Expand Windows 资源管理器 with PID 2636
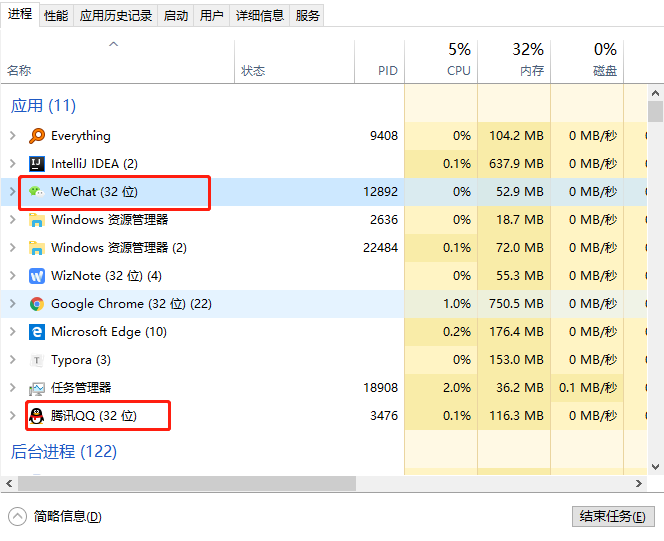The height and width of the screenshot is (541, 664). (x=13, y=219)
